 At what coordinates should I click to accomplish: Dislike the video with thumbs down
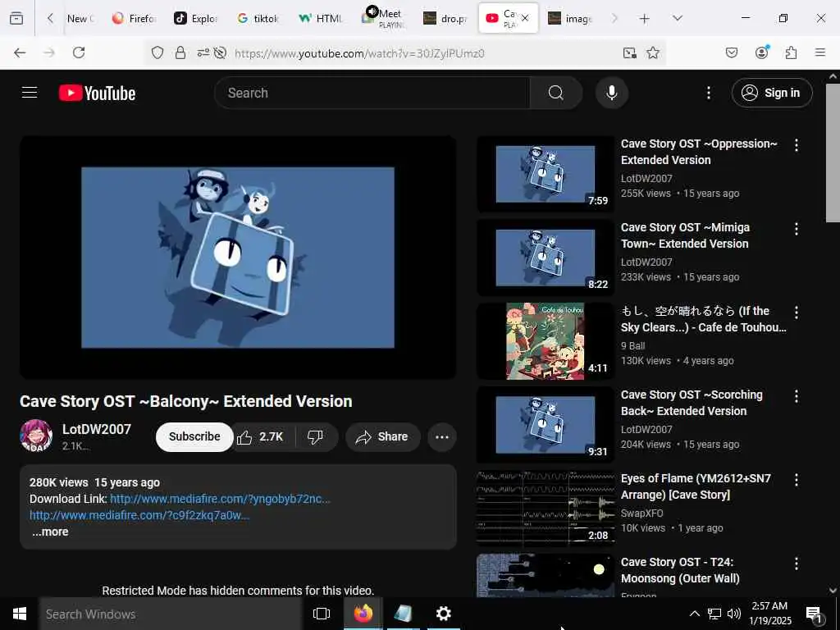click(316, 436)
